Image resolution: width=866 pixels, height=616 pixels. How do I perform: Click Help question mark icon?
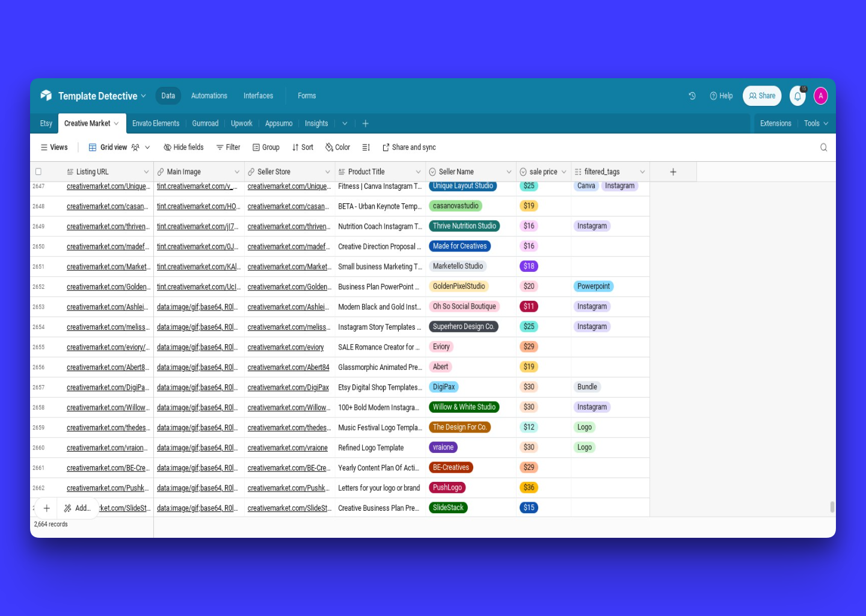coord(713,96)
